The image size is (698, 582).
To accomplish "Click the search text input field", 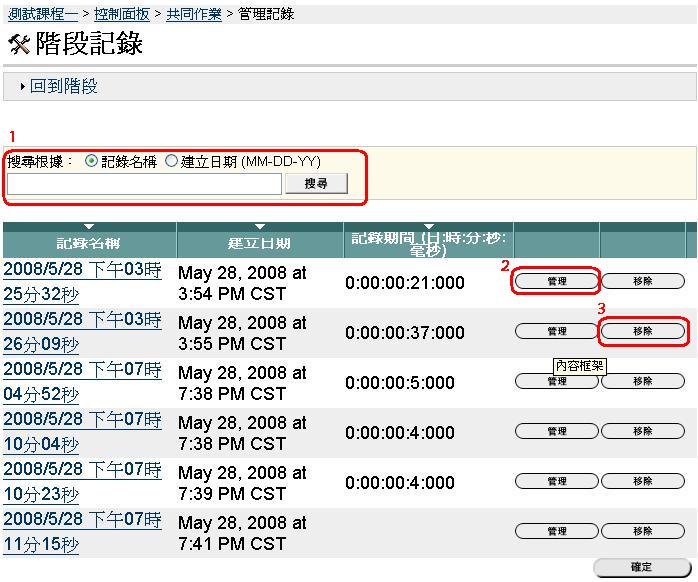I will (x=144, y=184).
